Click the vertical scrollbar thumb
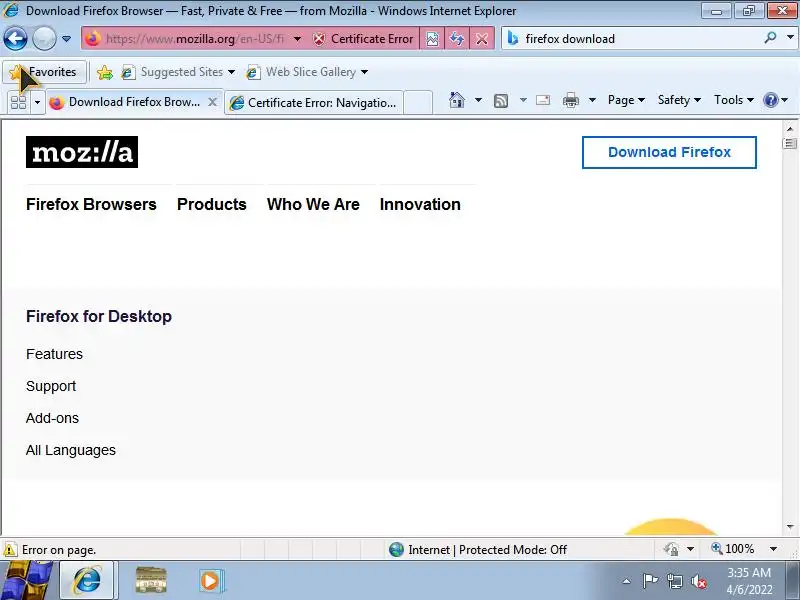 (790, 143)
